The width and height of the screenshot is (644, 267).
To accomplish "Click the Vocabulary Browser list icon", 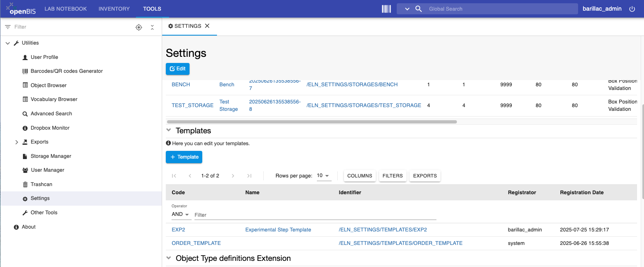I will pyautogui.click(x=25, y=99).
